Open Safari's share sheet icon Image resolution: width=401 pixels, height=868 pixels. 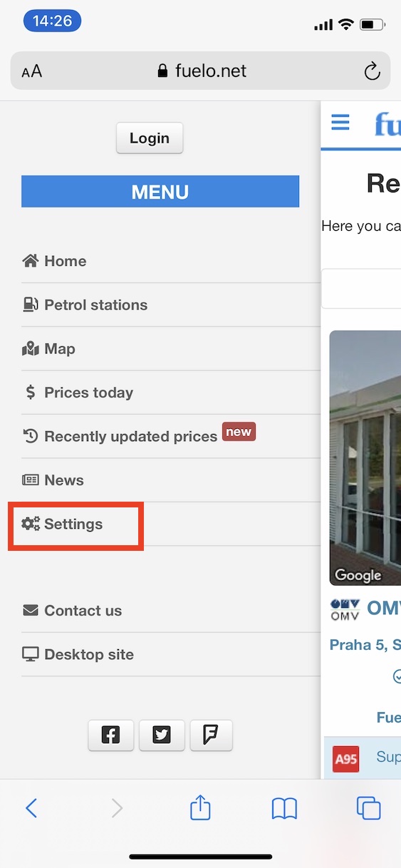coord(201,807)
